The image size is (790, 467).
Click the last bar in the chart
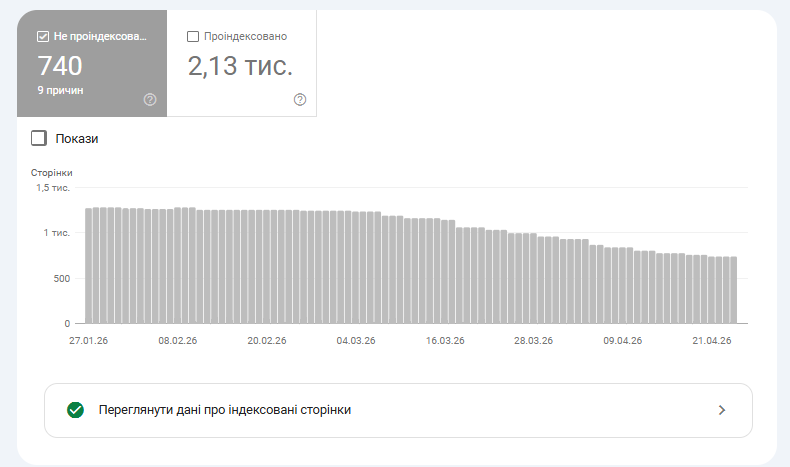[734, 290]
